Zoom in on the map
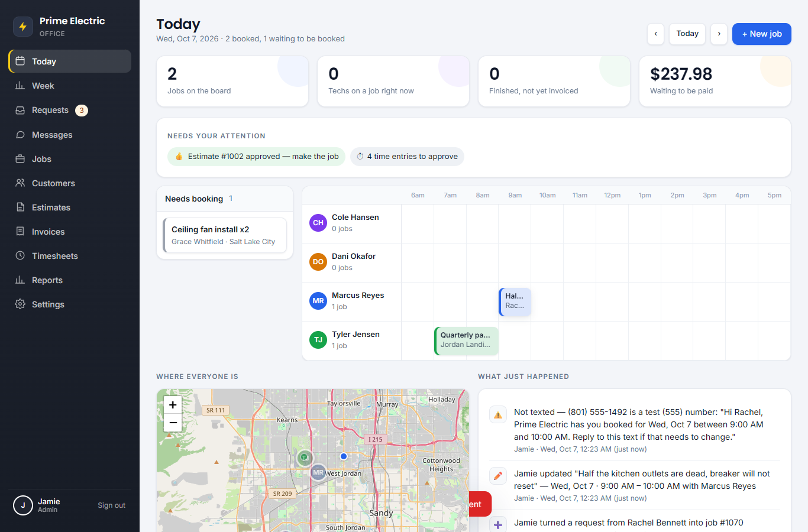This screenshot has height=532, width=808. [173, 405]
